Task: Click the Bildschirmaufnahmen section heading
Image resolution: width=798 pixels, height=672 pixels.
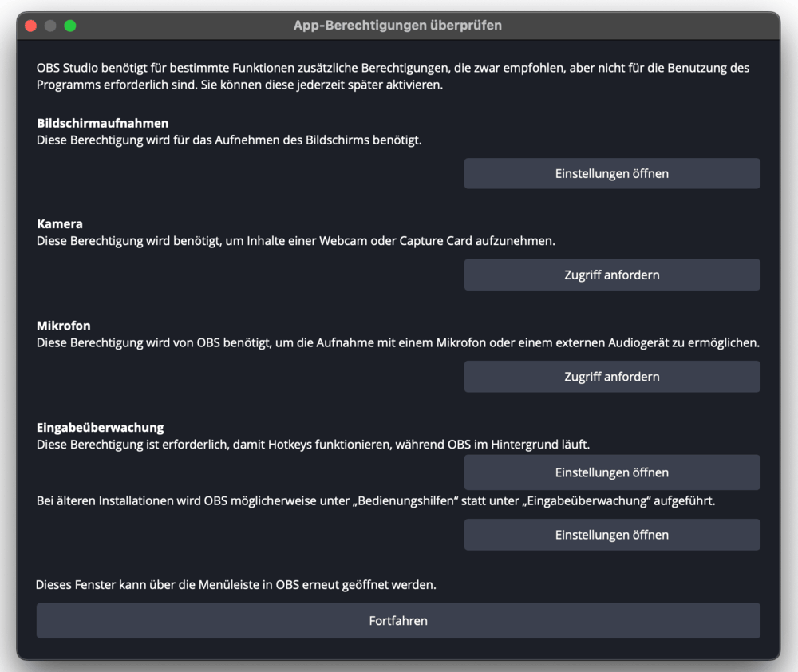Action: pos(102,123)
